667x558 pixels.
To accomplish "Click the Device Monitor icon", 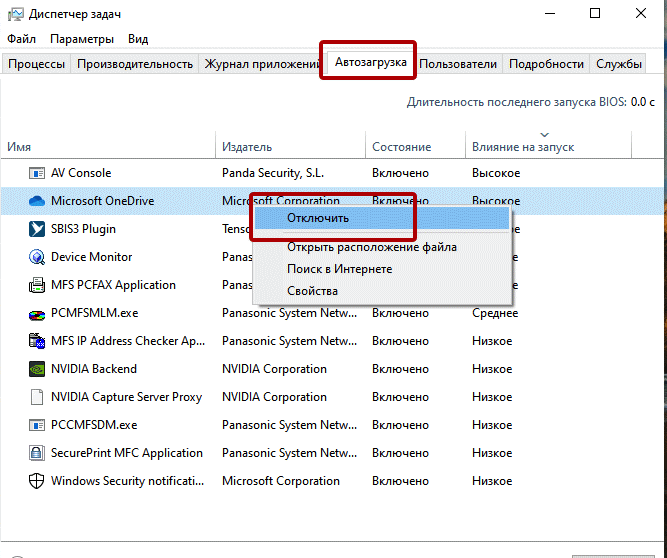I will tap(37, 257).
